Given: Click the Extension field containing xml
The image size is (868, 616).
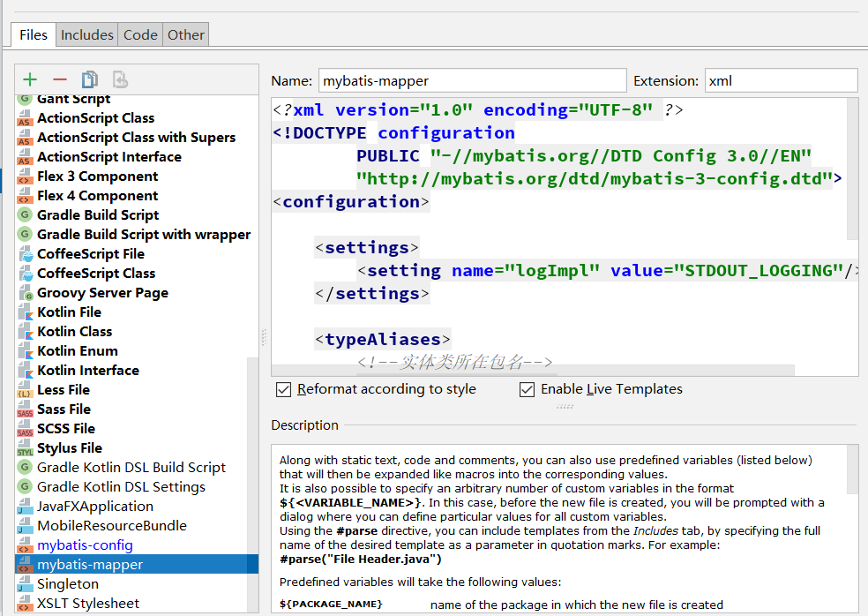Looking at the screenshot, I should [x=781, y=81].
